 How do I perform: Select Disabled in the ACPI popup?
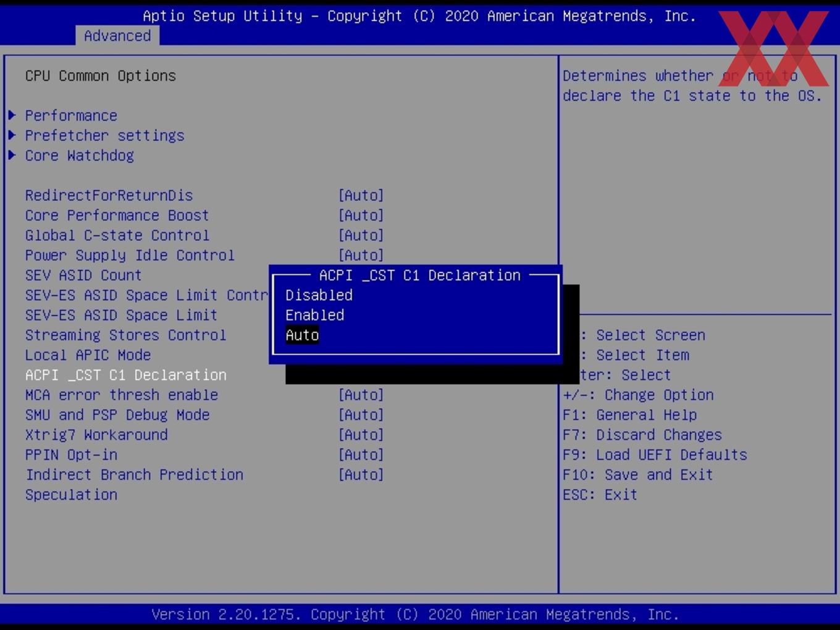tap(319, 295)
